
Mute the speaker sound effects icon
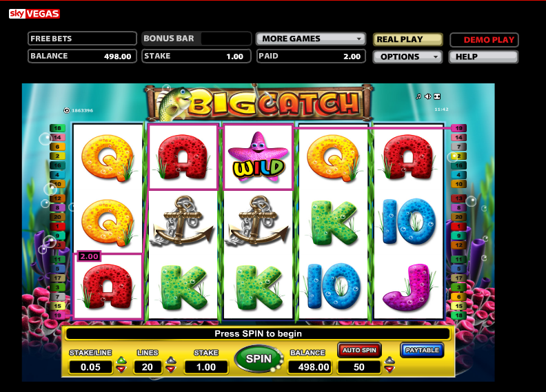coord(428,96)
